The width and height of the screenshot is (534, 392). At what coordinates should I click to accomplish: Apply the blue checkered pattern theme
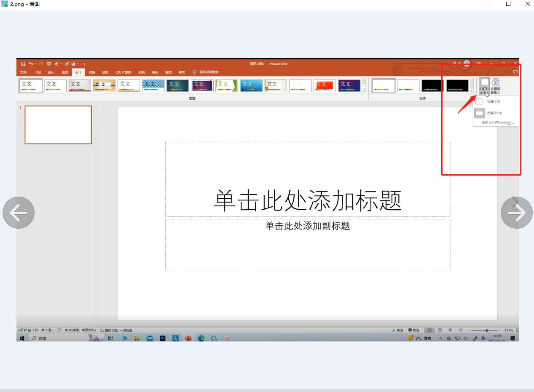point(153,85)
